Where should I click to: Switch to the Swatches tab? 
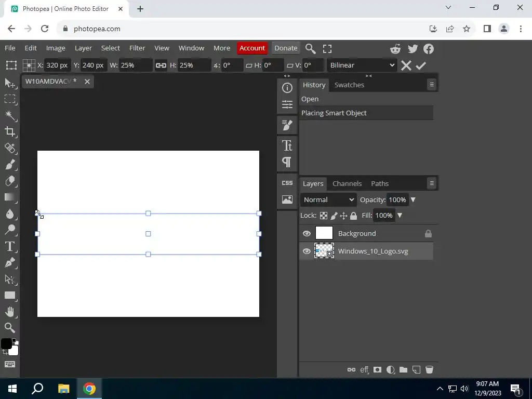(349, 85)
